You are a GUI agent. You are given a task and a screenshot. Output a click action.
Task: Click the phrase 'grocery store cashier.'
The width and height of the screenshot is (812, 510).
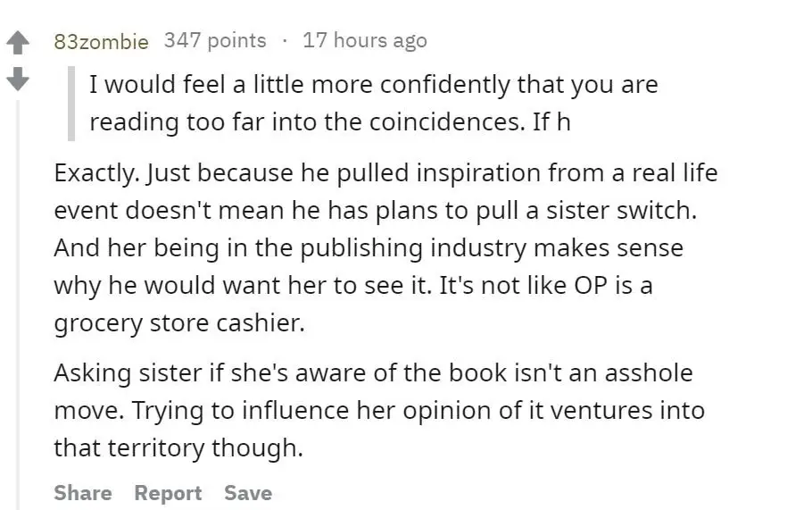[179, 323]
